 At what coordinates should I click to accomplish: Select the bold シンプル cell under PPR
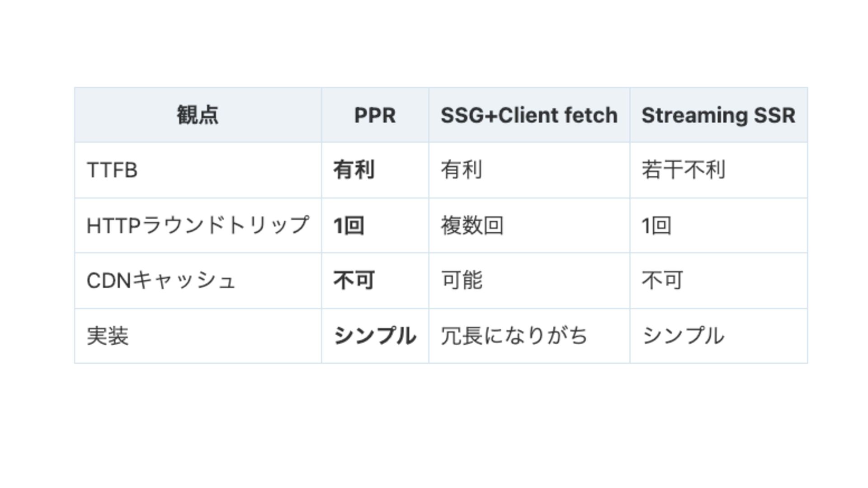click(x=375, y=336)
